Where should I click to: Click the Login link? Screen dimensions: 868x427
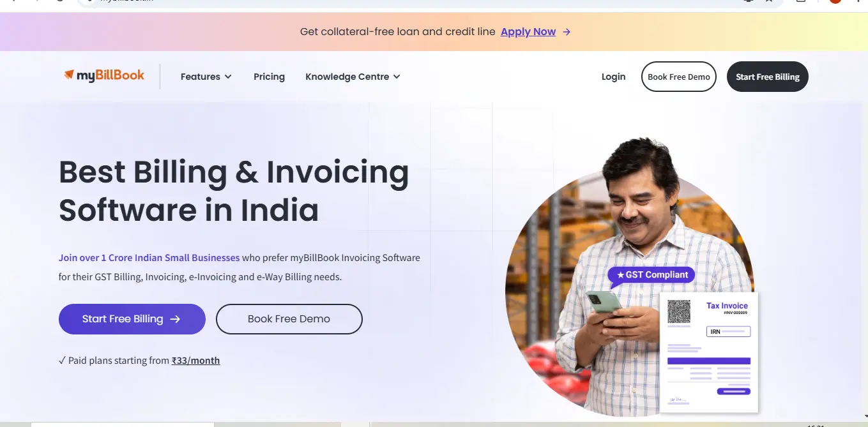pos(613,77)
